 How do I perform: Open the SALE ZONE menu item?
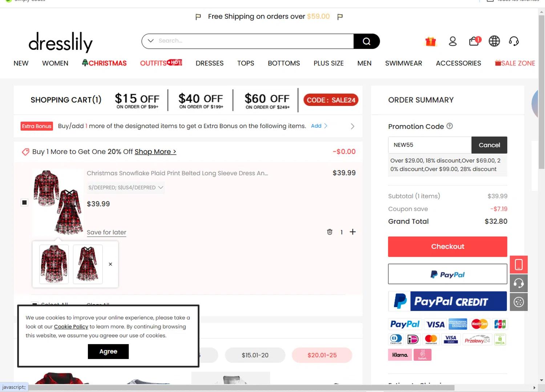click(515, 63)
